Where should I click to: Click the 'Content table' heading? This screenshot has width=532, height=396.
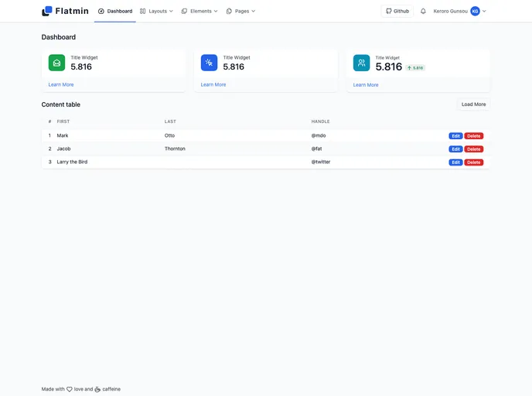(61, 104)
